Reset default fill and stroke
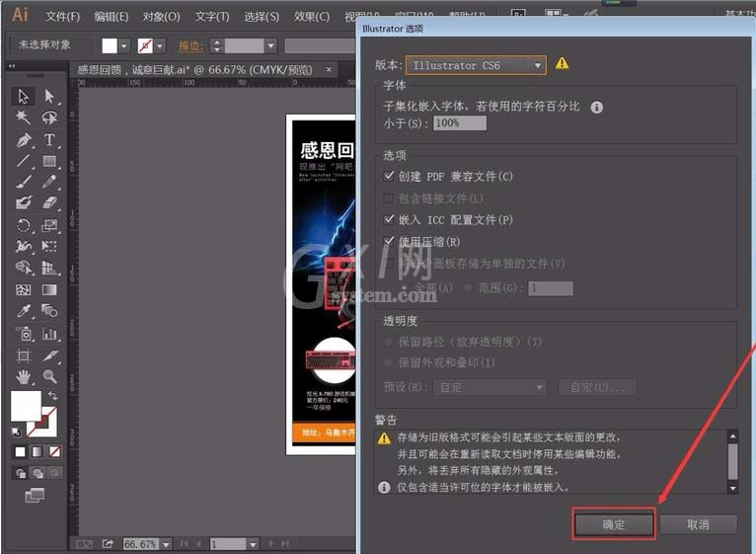This screenshot has height=554, width=756. click(x=17, y=432)
